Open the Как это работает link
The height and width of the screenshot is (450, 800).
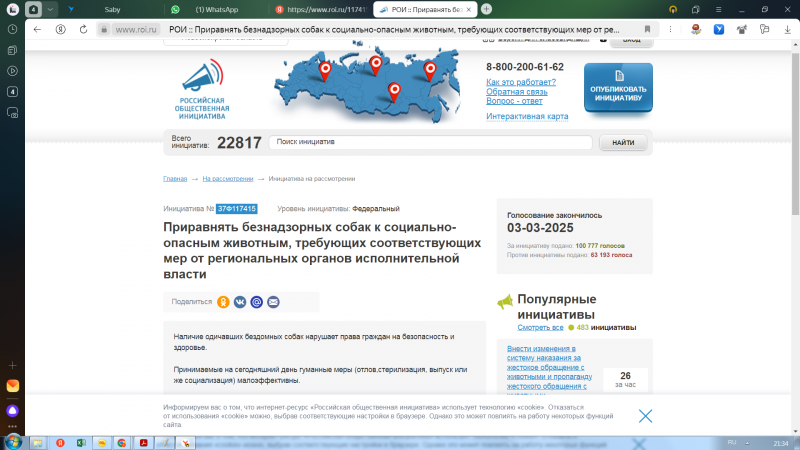[x=520, y=82]
